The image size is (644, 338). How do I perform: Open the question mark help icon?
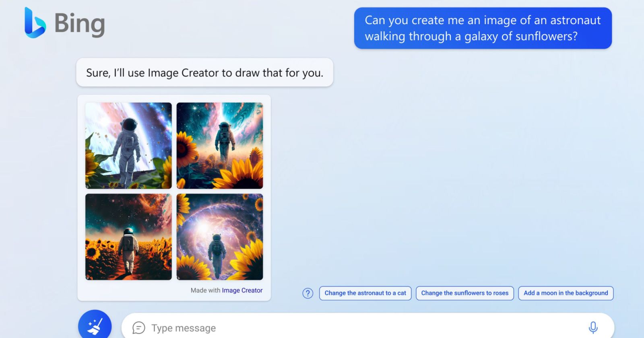(308, 293)
